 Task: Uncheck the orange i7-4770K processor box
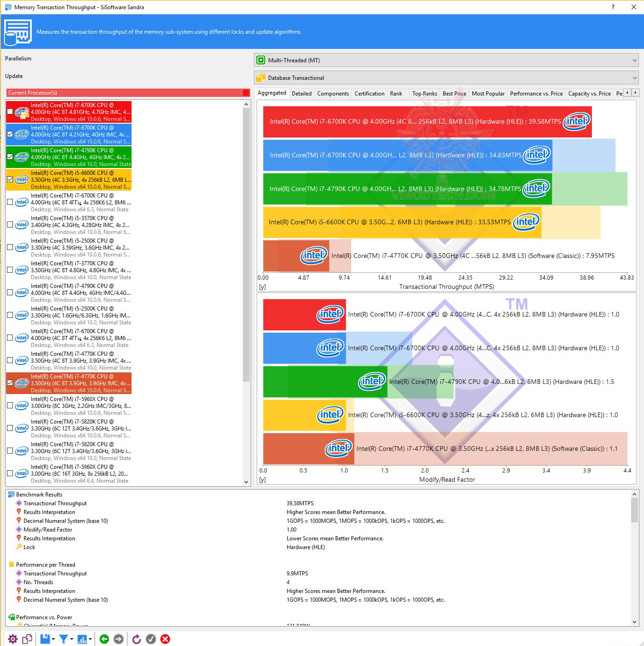pos(10,383)
